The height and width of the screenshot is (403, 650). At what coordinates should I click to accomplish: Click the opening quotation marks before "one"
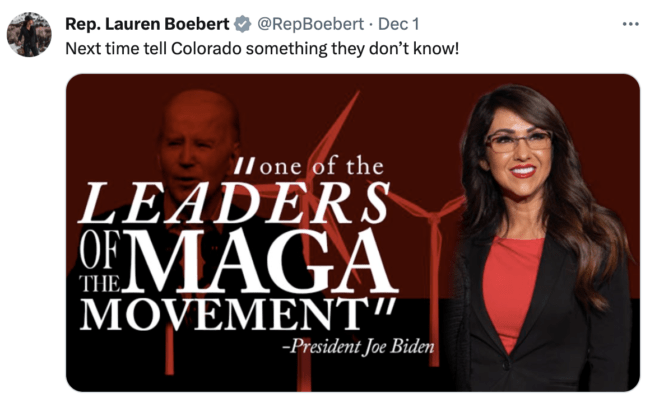(243, 168)
